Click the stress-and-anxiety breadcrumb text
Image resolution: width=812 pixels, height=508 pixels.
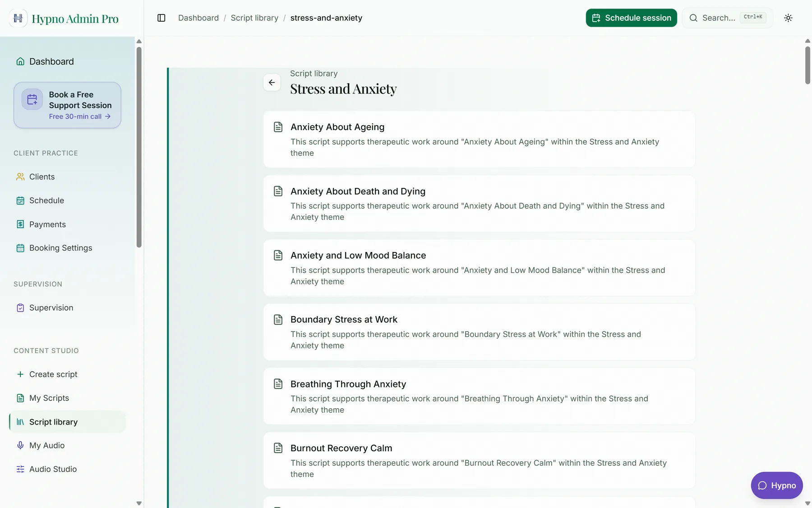click(326, 18)
